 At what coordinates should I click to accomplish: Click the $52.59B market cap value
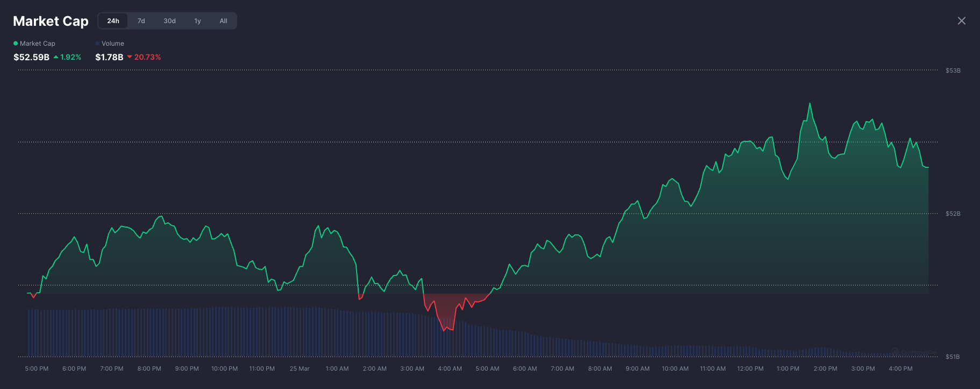pyautogui.click(x=31, y=57)
